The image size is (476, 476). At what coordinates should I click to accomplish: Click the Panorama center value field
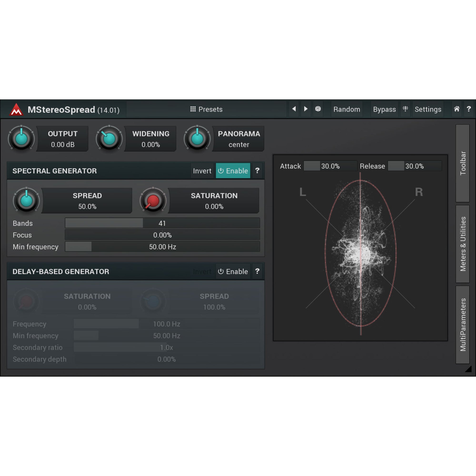click(238, 139)
